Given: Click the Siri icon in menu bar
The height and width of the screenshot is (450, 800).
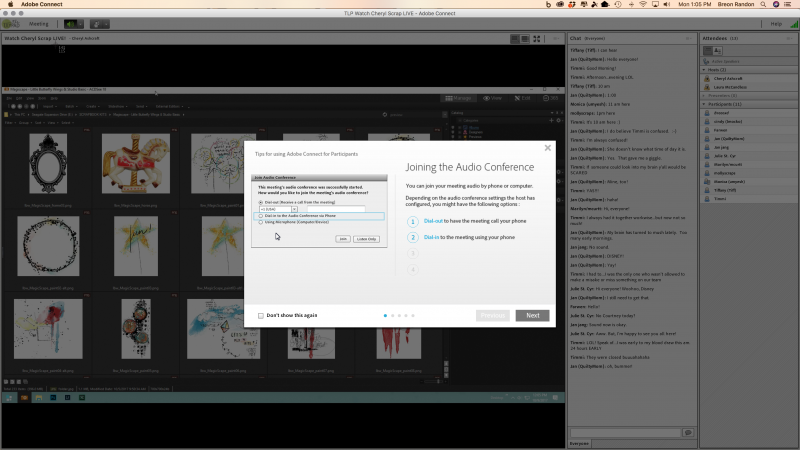Looking at the screenshot, I should point(776,4).
